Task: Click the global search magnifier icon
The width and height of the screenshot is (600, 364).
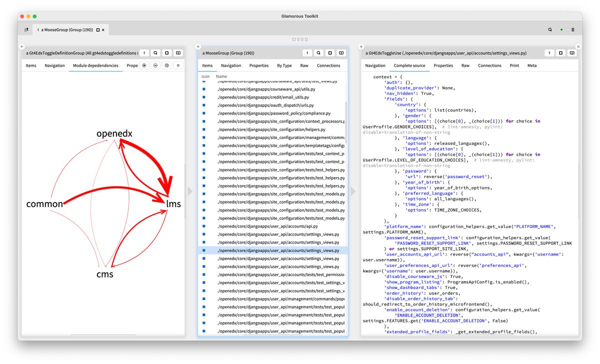Action: [550, 30]
